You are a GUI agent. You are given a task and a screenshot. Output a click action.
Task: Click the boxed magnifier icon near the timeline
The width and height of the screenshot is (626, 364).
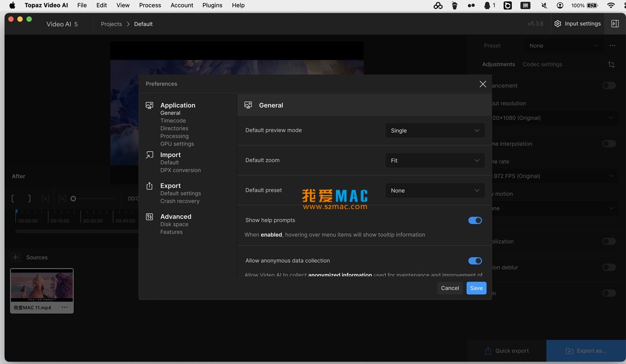(x=62, y=198)
